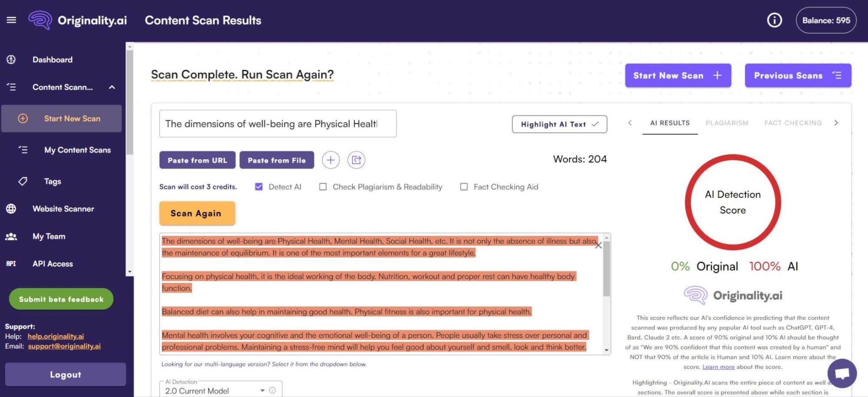Enable the Fact Checking Aid checkbox

click(464, 187)
